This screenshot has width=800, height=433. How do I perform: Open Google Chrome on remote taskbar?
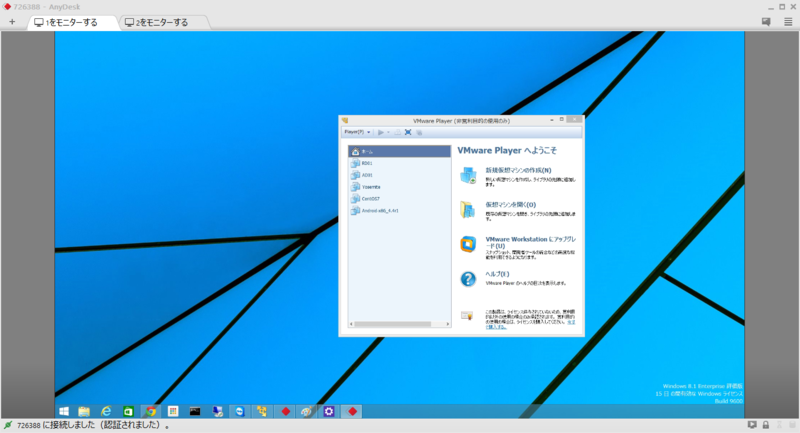151,411
